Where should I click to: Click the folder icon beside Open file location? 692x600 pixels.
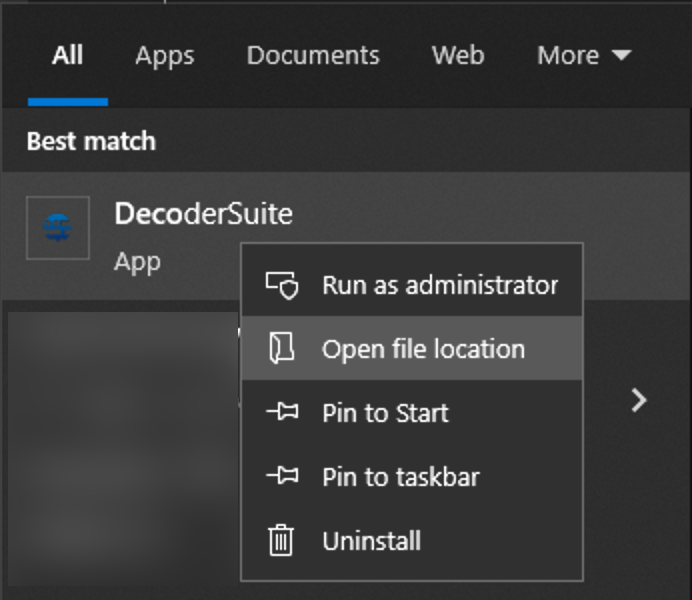pos(282,348)
